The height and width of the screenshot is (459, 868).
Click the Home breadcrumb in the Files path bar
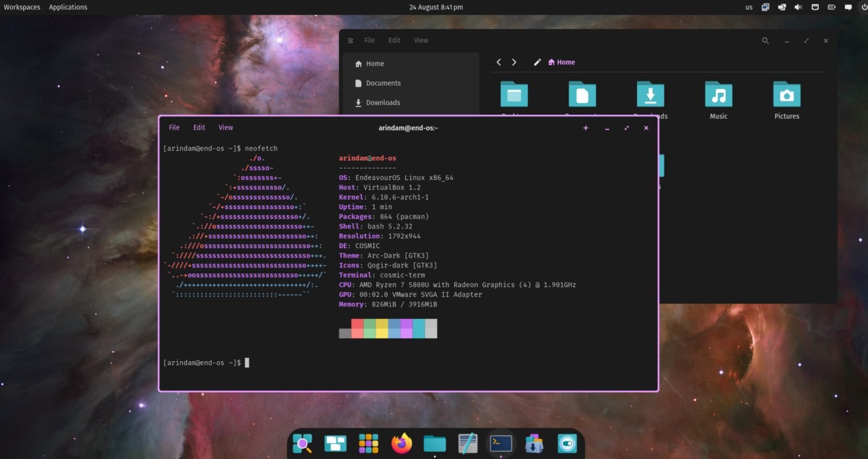point(561,62)
